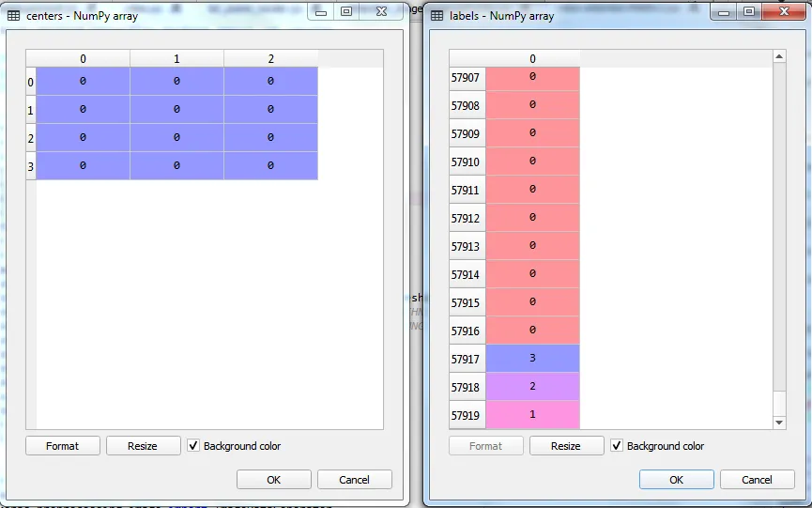Select row header 57917 in labels
This screenshot has width=812, height=508.
[467, 359]
